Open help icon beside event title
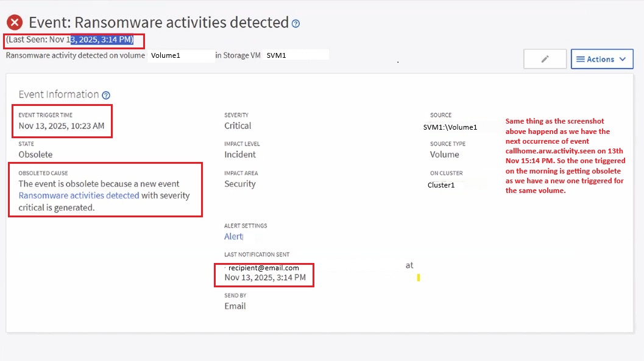Viewport: 644px width, 361px height. click(x=295, y=24)
